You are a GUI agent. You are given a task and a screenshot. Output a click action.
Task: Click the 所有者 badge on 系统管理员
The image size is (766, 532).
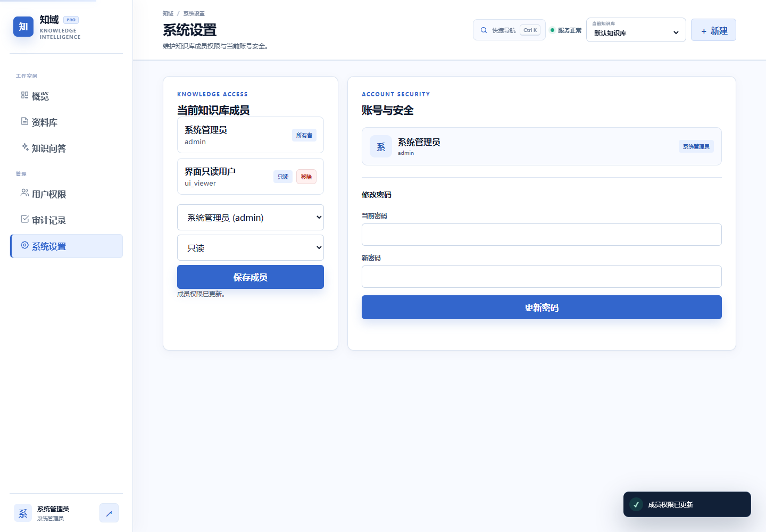click(304, 135)
